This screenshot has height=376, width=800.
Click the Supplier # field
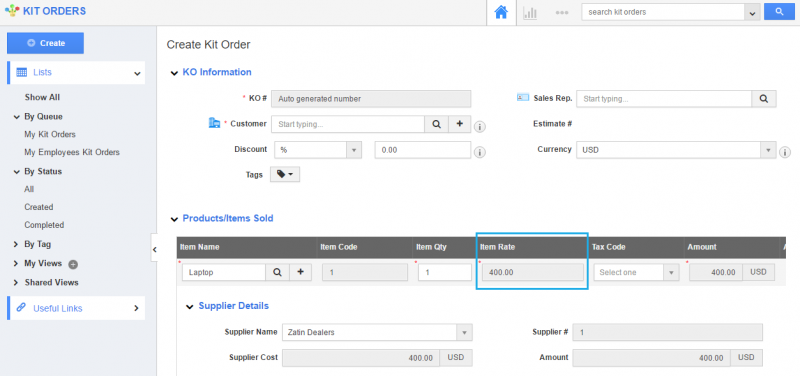coord(667,332)
